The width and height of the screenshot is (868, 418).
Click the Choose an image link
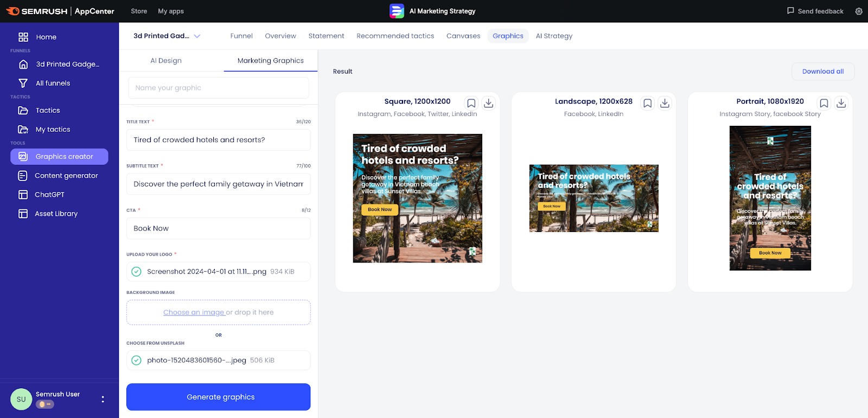coord(194,312)
